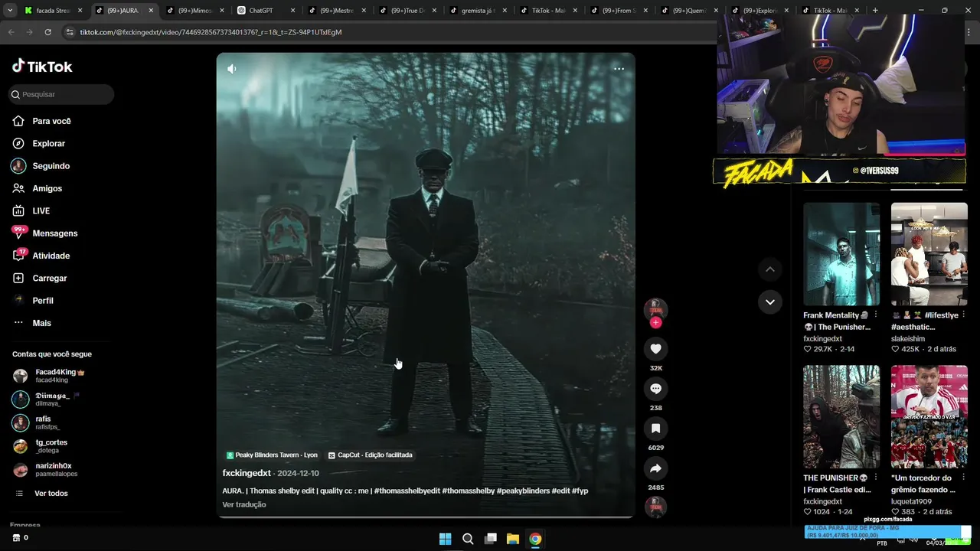The height and width of the screenshot is (551, 980).
Task: Like the video with the heart icon
Action: pos(655,349)
